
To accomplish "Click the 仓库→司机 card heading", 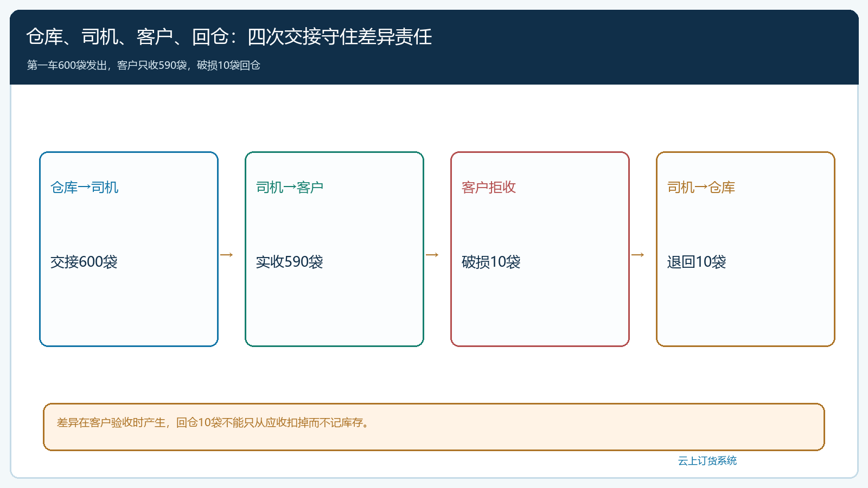I will [x=84, y=188].
